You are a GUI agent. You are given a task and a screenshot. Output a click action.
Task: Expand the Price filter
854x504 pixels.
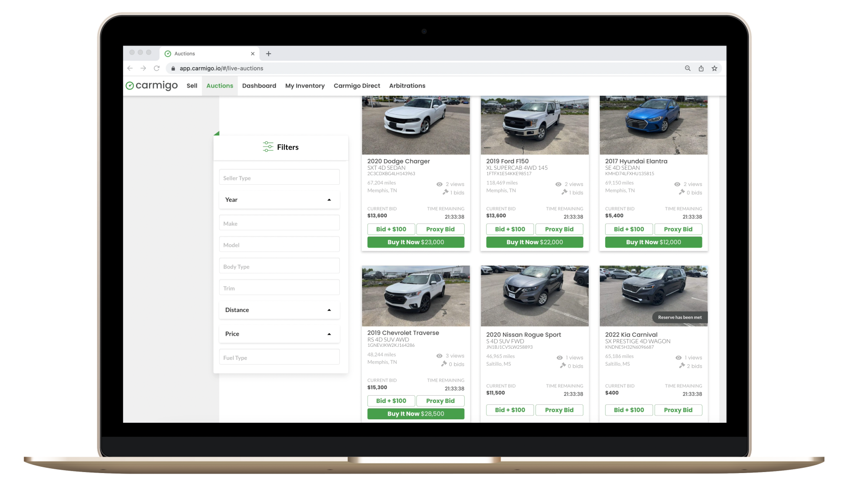point(279,334)
